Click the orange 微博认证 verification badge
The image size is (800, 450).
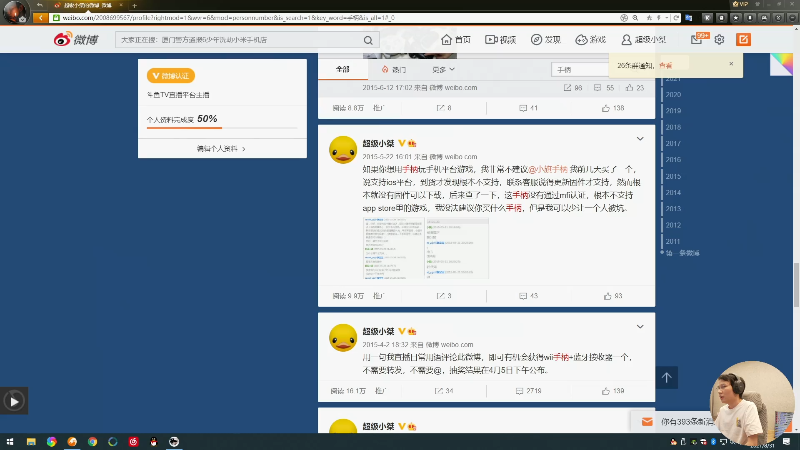point(171,76)
